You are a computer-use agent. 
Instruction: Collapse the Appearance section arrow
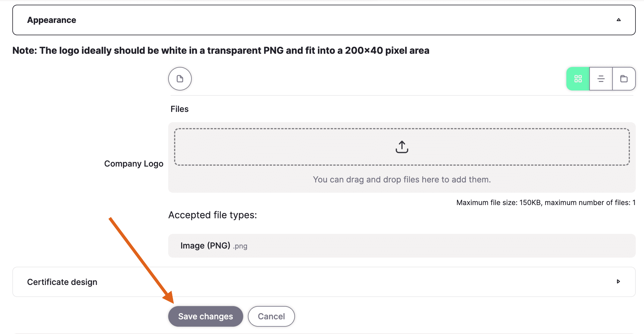pos(618,20)
